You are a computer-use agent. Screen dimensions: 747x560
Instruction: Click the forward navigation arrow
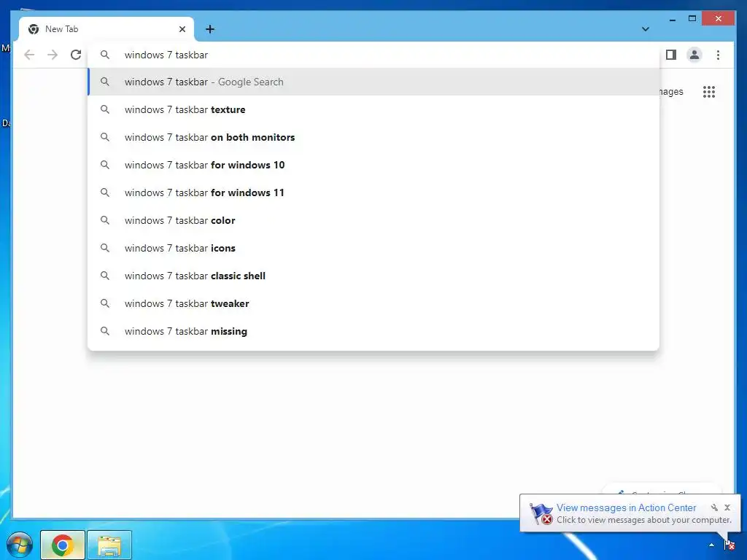53,55
